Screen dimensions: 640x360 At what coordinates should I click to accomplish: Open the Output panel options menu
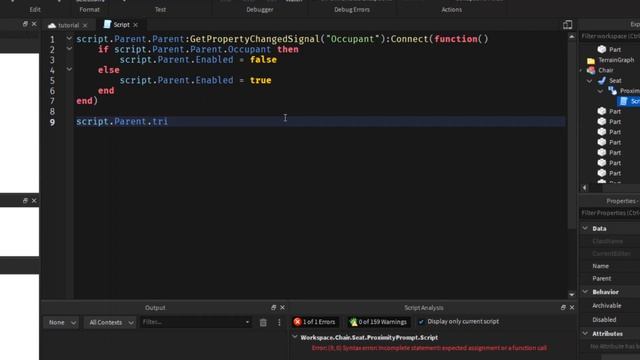point(279,322)
